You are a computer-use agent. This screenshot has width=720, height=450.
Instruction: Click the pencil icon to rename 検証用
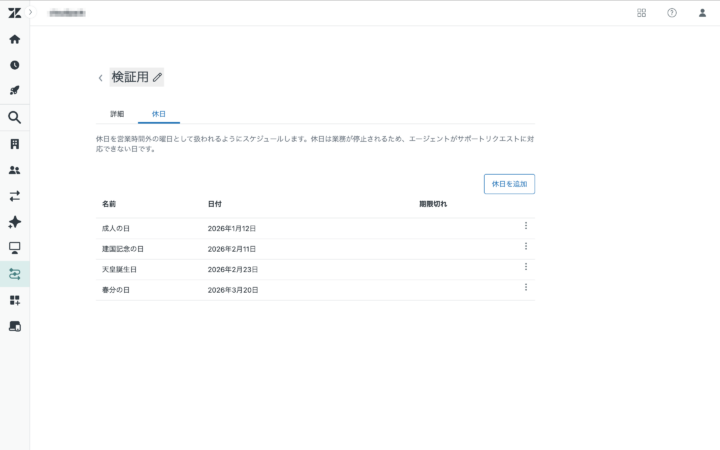point(157,77)
